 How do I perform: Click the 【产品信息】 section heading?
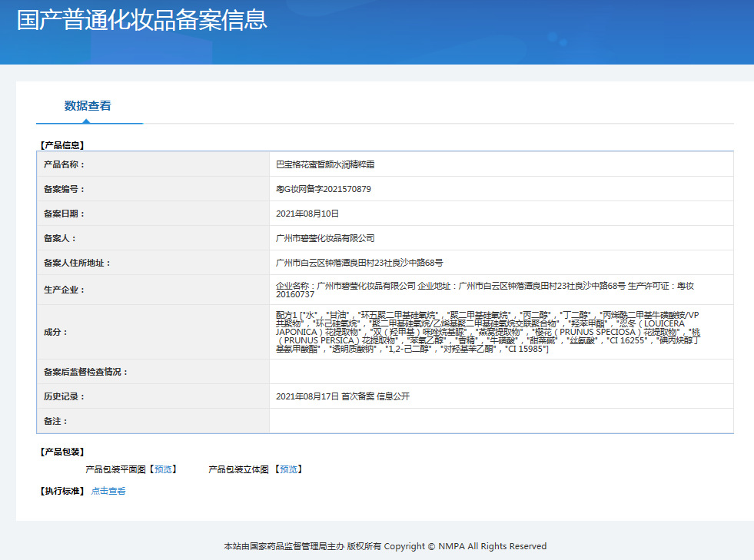(61, 144)
